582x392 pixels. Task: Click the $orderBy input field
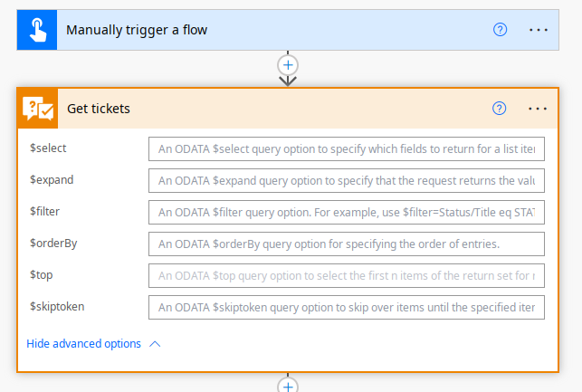click(346, 244)
